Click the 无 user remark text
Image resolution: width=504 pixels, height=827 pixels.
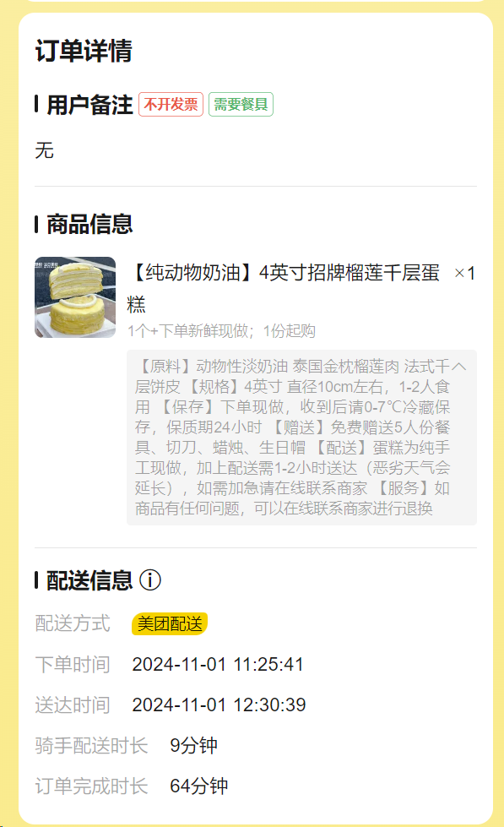[44, 150]
